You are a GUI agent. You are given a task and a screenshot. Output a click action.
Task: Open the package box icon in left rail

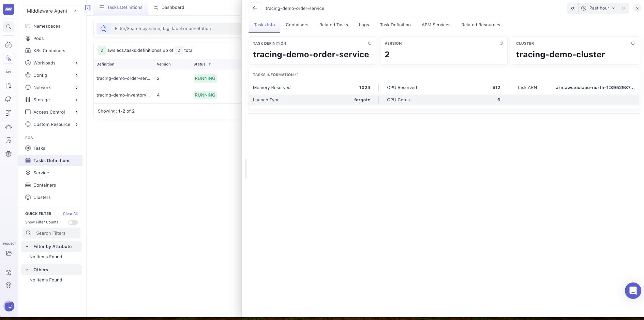pyautogui.click(x=9, y=273)
